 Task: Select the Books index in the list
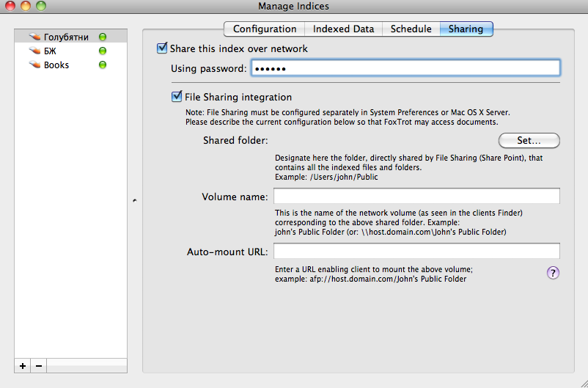tap(56, 65)
